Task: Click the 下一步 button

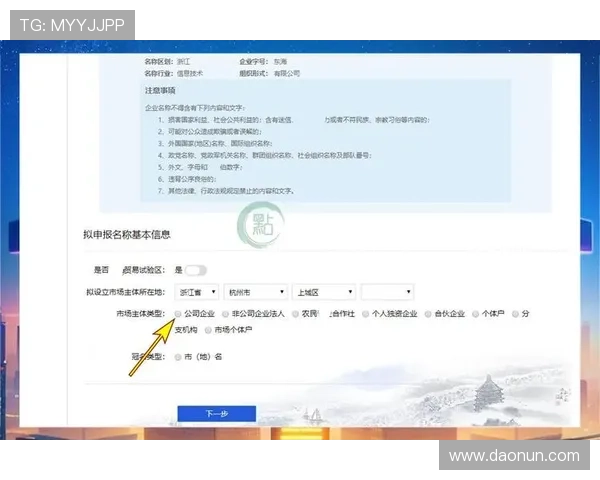Action: point(217,413)
